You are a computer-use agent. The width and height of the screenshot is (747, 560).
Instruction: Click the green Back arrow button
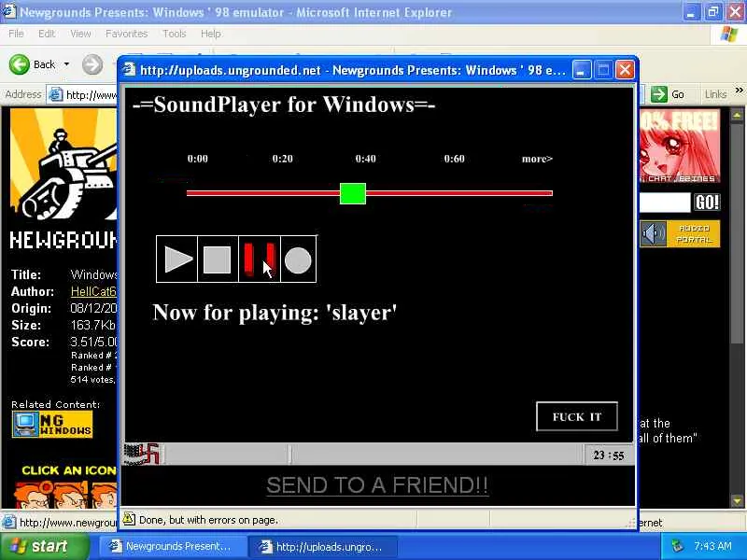pos(20,64)
